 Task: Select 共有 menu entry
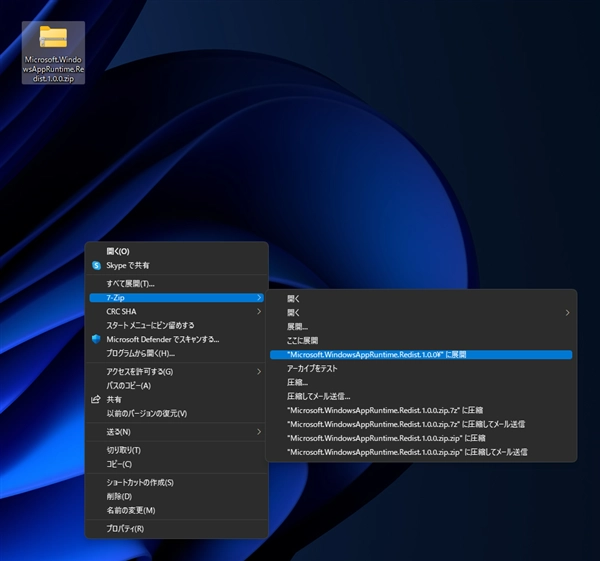pos(176,400)
